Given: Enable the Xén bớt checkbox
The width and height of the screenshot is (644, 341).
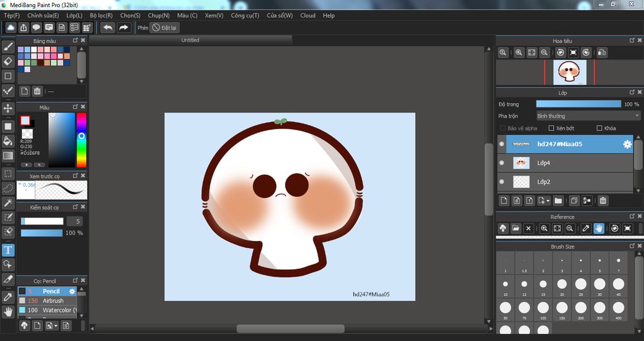Looking at the screenshot, I should coord(551,128).
